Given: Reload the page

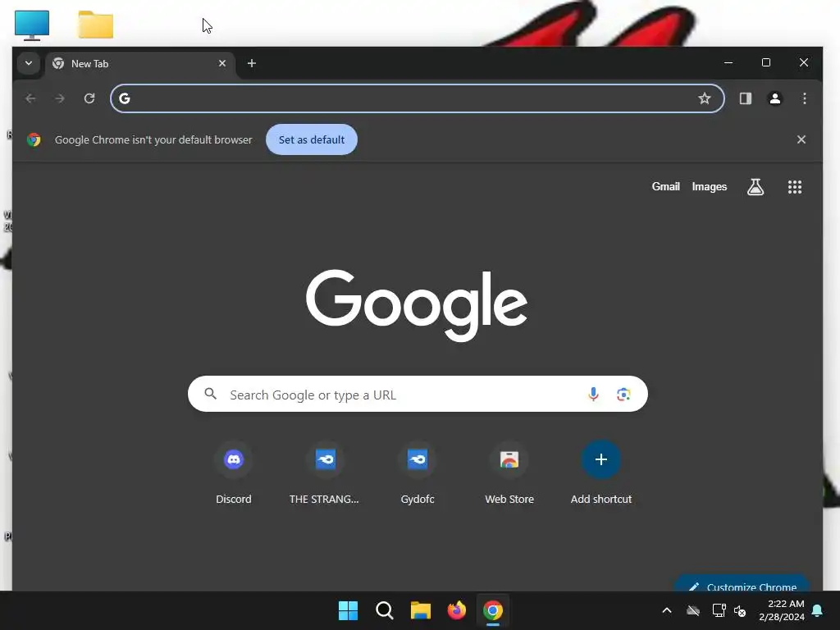Looking at the screenshot, I should (x=89, y=98).
